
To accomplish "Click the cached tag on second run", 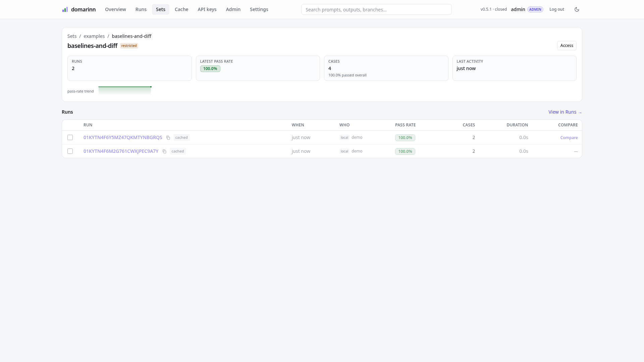I will [x=178, y=151].
